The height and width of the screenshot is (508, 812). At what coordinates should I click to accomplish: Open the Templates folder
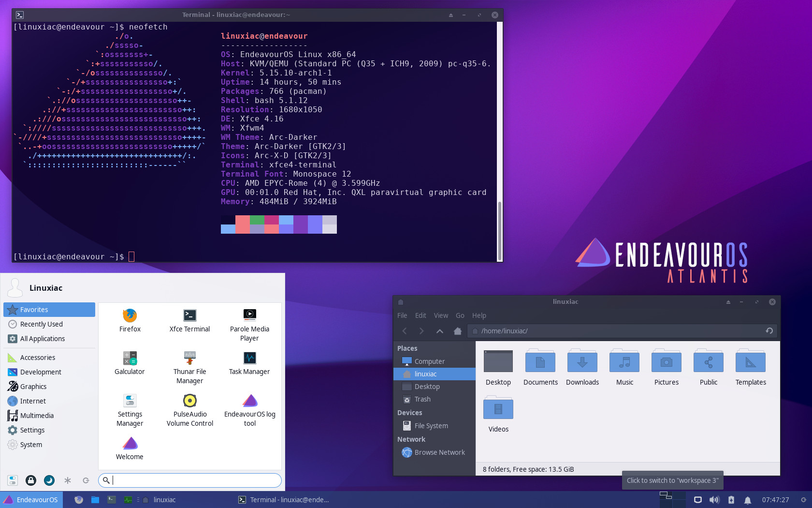point(751,367)
